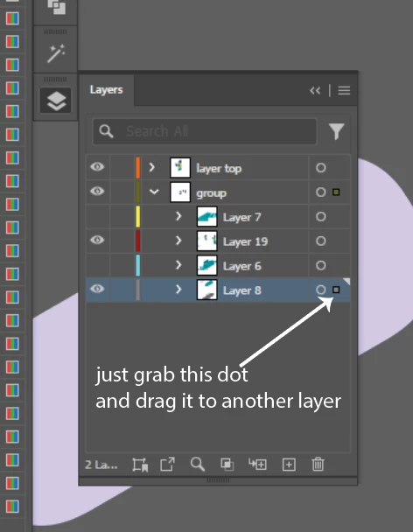The height and width of the screenshot is (532, 413).
Task: Hide Layer 8 via eye icon
Action: click(x=97, y=289)
